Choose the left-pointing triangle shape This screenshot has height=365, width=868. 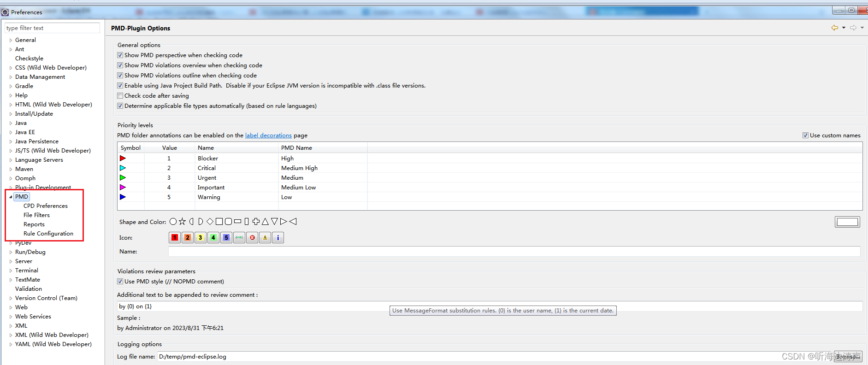pos(293,222)
